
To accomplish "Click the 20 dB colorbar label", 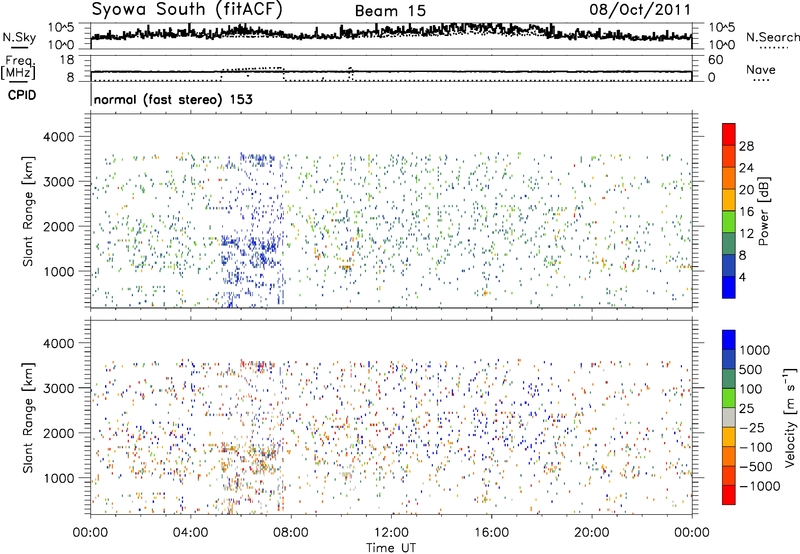I will 746,190.
